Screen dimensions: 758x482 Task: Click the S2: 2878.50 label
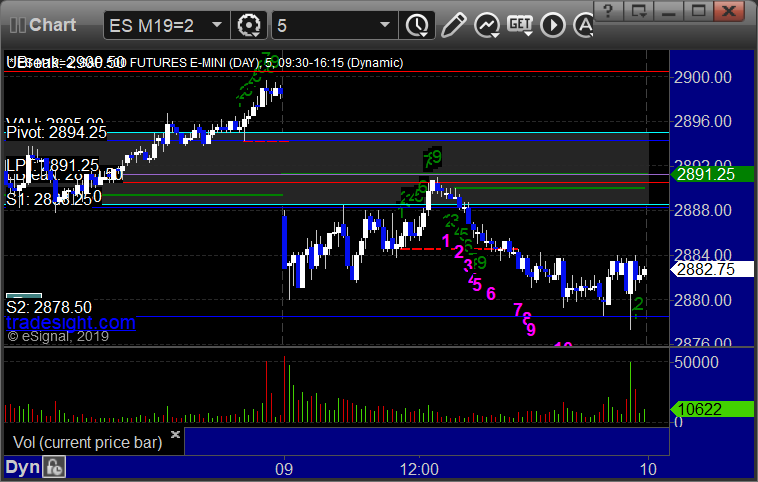point(49,307)
